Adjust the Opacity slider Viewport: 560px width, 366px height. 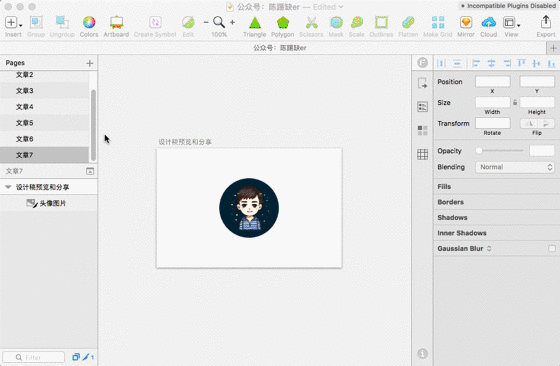click(500, 151)
